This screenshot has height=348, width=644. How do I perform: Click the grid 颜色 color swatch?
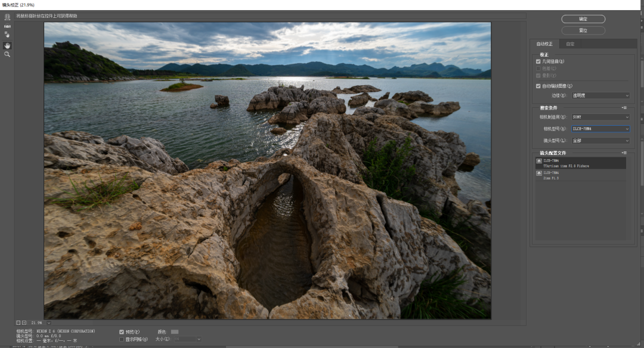click(x=175, y=331)
